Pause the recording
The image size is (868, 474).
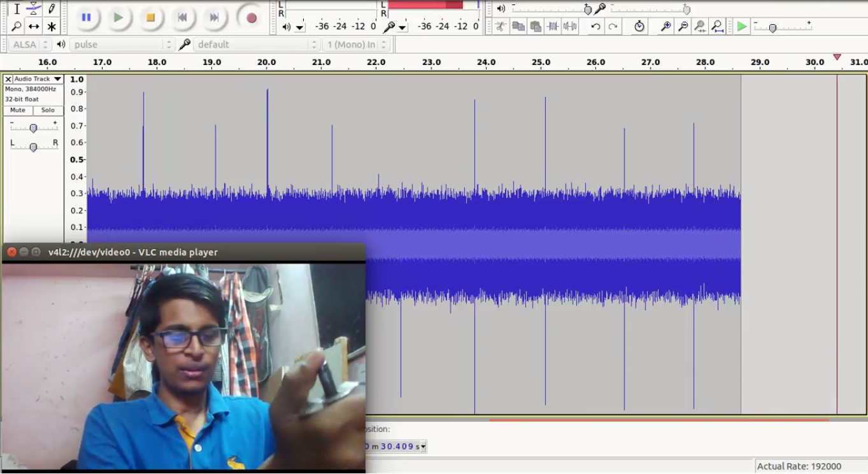[x=87, y=18]
